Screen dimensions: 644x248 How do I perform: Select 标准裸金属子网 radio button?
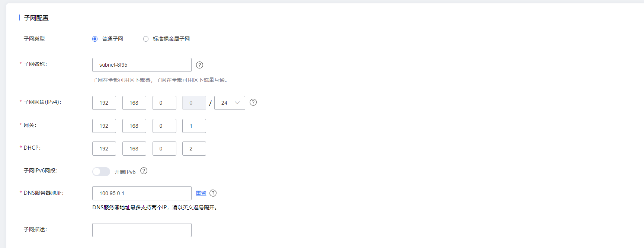[146, 39]
